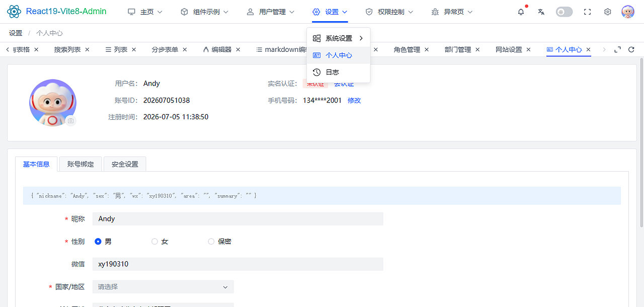
Task: Click the account ID 202607051038
Action: pyautogui.click(x=167, y=100)
